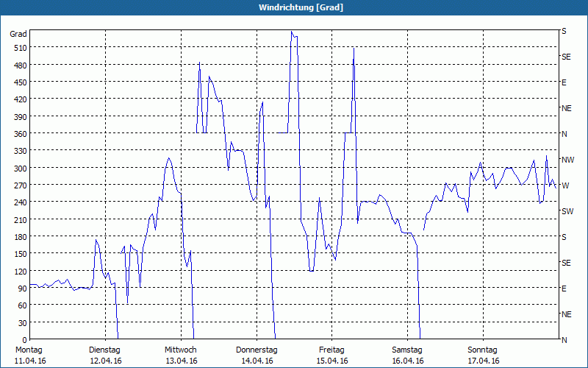Click the "N" compass label level with 360
Image resolution: width=588 pixels, height=368 pixels.
[x=564, y=134]
